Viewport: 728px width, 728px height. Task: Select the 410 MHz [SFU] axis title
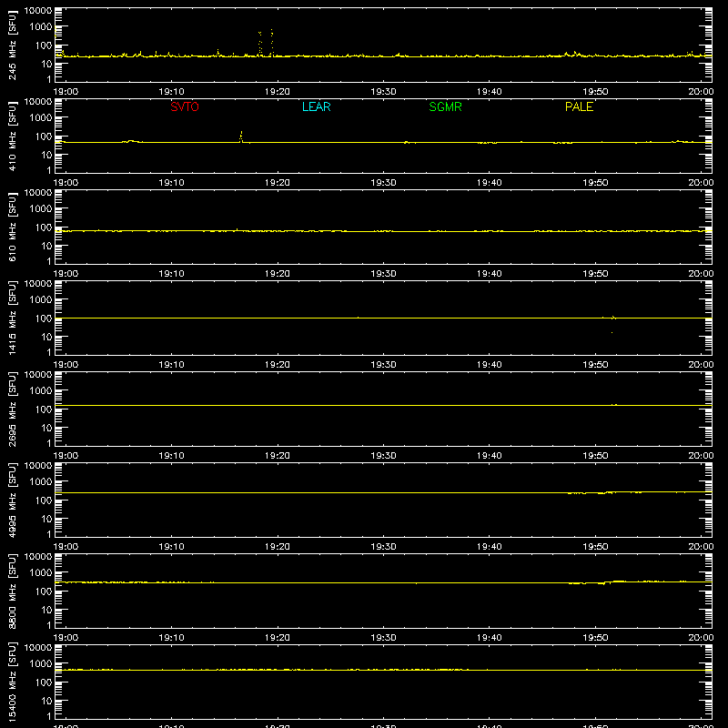pyautogui.click(x=12, y=136)
